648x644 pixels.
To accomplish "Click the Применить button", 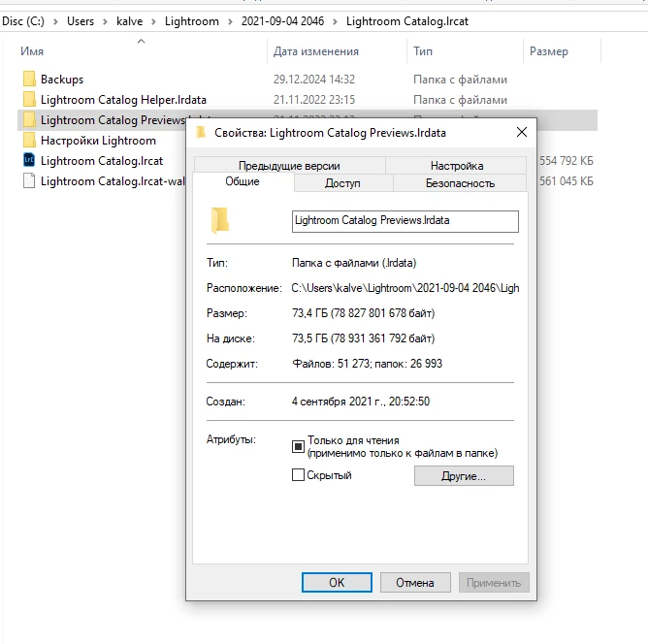I will [x=494, y=583].
